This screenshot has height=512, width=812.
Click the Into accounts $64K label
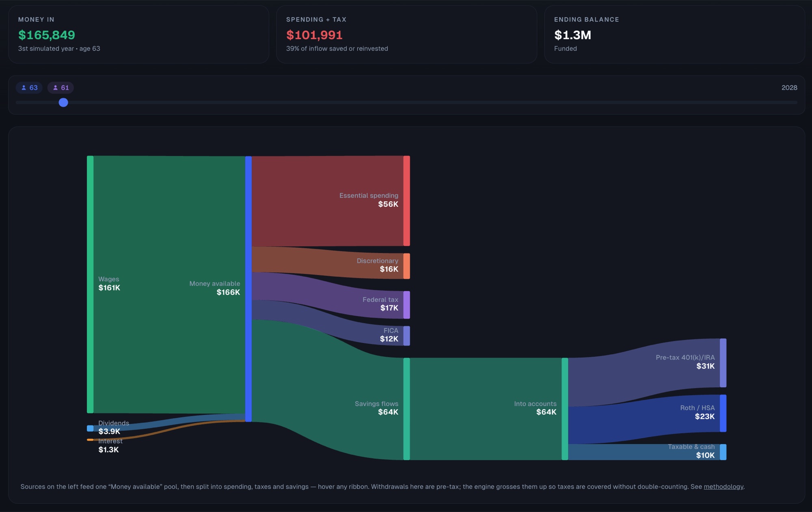point(535,408)
